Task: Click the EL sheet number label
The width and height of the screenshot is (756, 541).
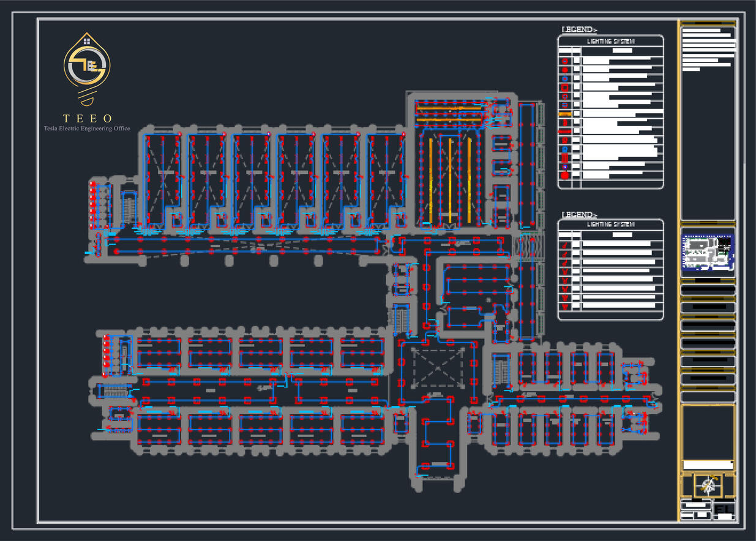Action: click(x=724, y=509)
